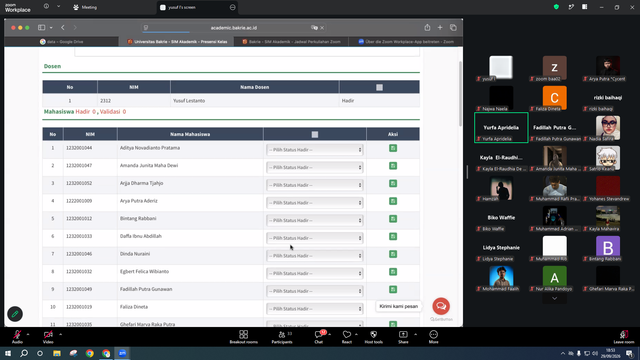Click the red chat bubble Kirimi kami pesan icon

pyautogui.click(x=441, y=306)
